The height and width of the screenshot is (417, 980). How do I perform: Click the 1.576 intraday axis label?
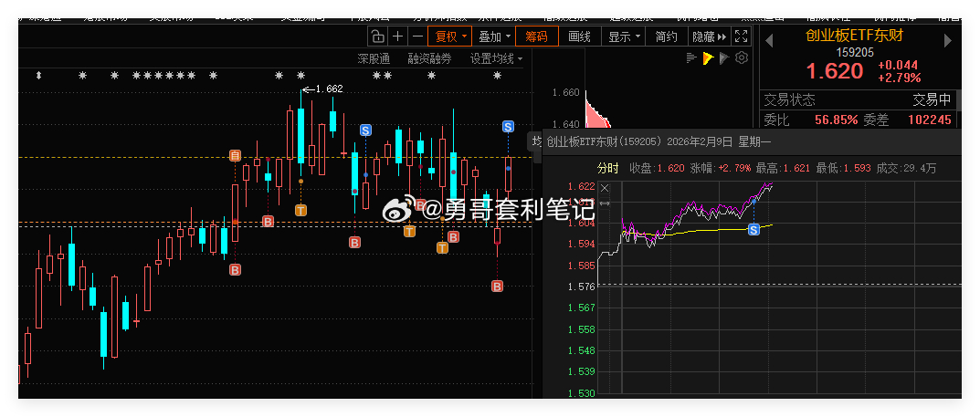pos(581,287)
